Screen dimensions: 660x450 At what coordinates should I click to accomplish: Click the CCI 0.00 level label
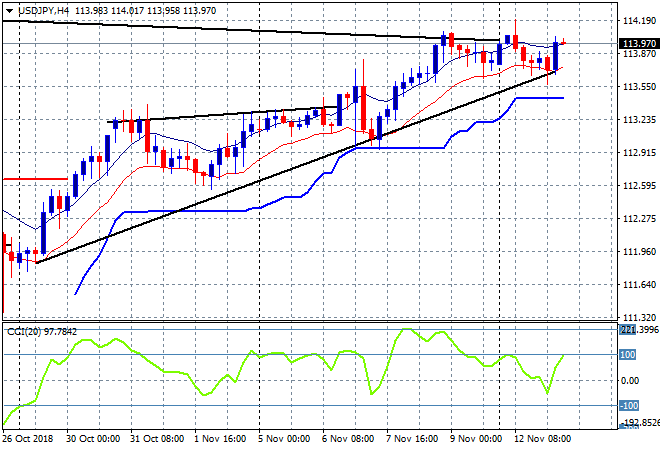click(x=630, y=381)
